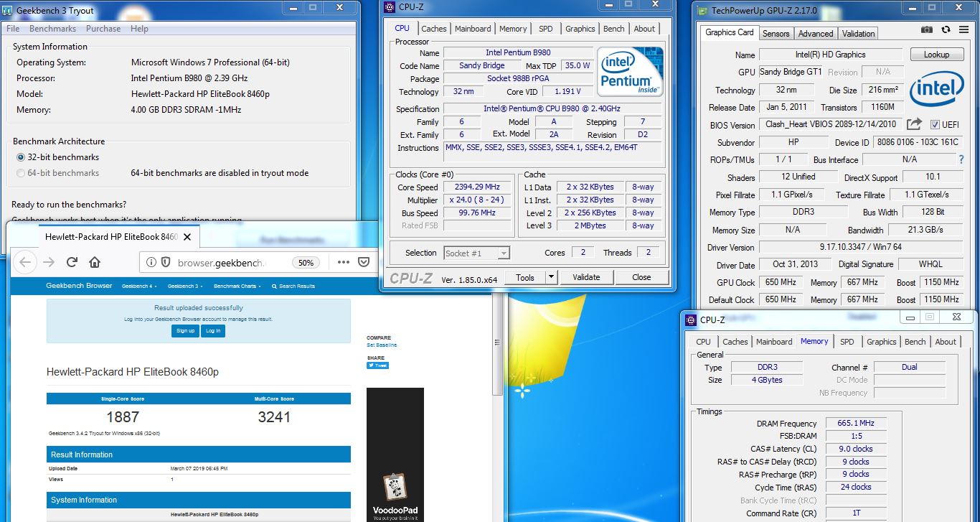Refresh GPU-Z data with the refresh icon
The image size is (980, 522).
946,29
